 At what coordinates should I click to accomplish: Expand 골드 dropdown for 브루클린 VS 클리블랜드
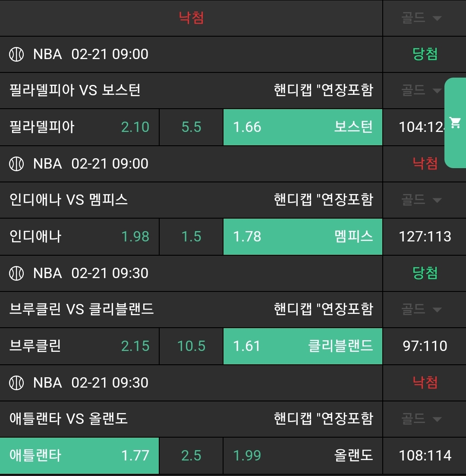point(422,310)
